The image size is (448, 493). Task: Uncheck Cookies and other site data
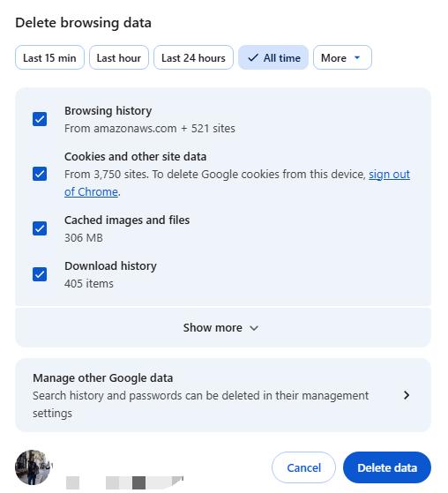[40, 174]
